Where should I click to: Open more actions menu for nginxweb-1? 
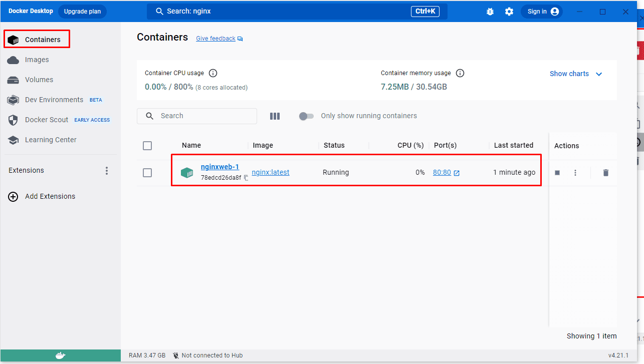pos(575,173)
